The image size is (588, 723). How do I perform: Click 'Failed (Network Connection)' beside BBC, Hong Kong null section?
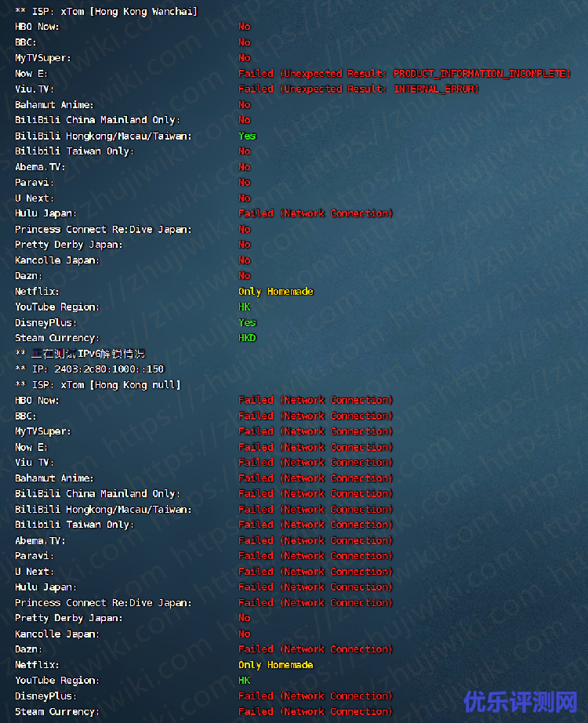(x=315, y=416)
